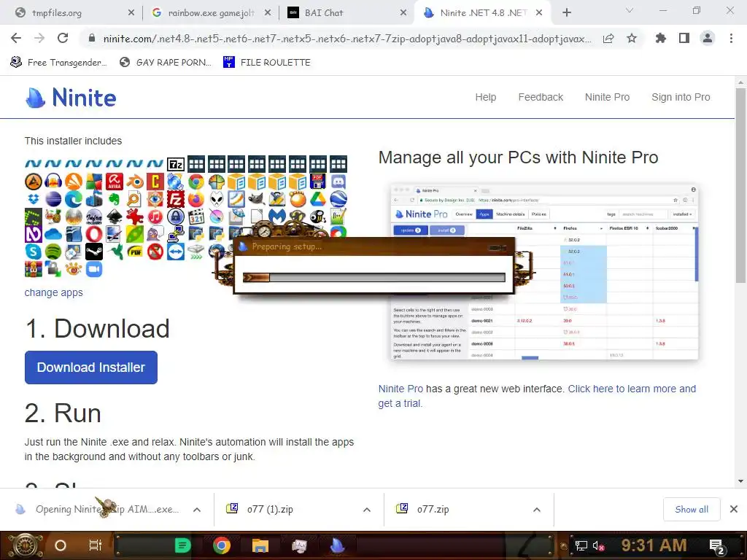The width and height of the screenshot is (747, 560).
Task: Click the Google Drive icon
Action: click(318, 199)
